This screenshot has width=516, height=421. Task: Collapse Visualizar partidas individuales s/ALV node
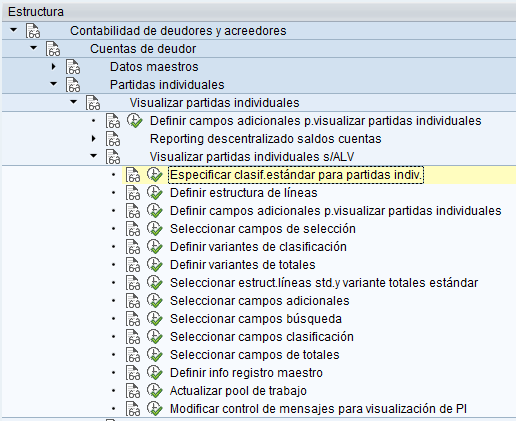pyautogui.click(x=93, y=156)
